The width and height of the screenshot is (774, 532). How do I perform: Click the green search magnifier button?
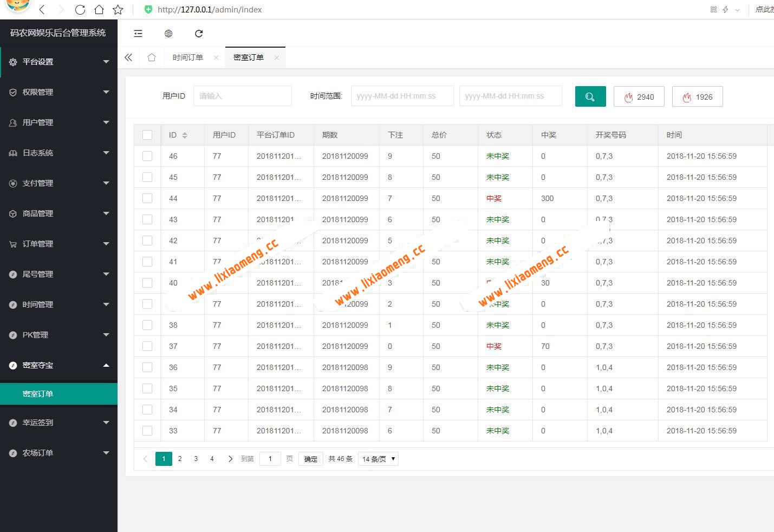pyautogui.click(x=590, y=96)
